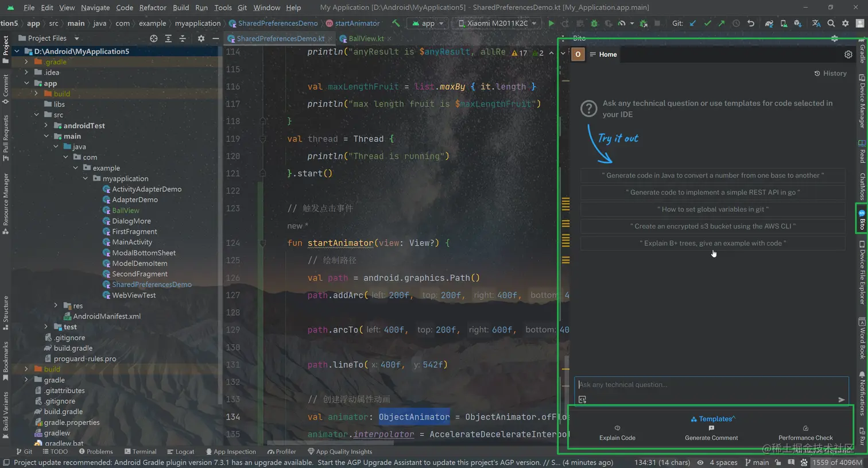This screenshot has width=868, height=468.
Task: Click the Git rollback arrow icon
Action: [750, 24]
